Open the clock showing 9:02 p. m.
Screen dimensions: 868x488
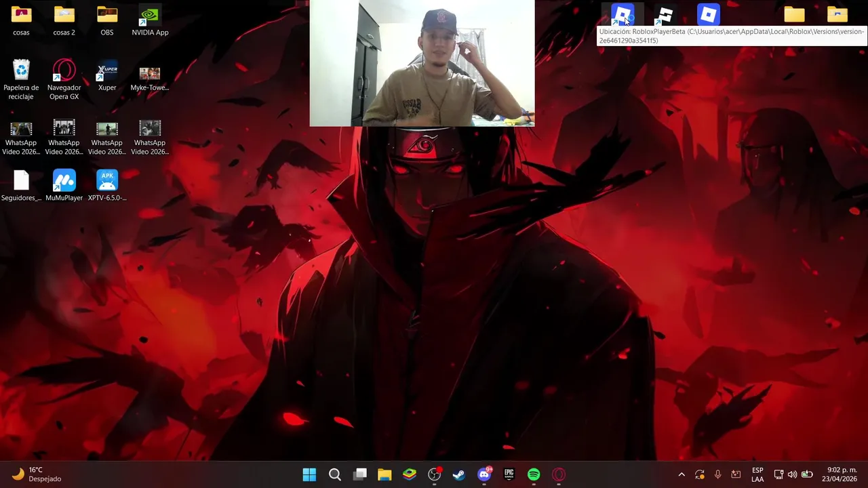[840, 474]
